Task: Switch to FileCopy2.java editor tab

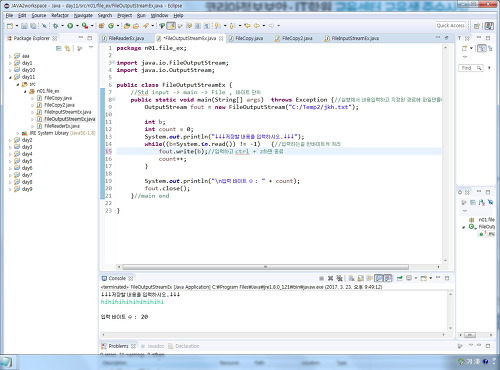Action: [x=294, y=38]
